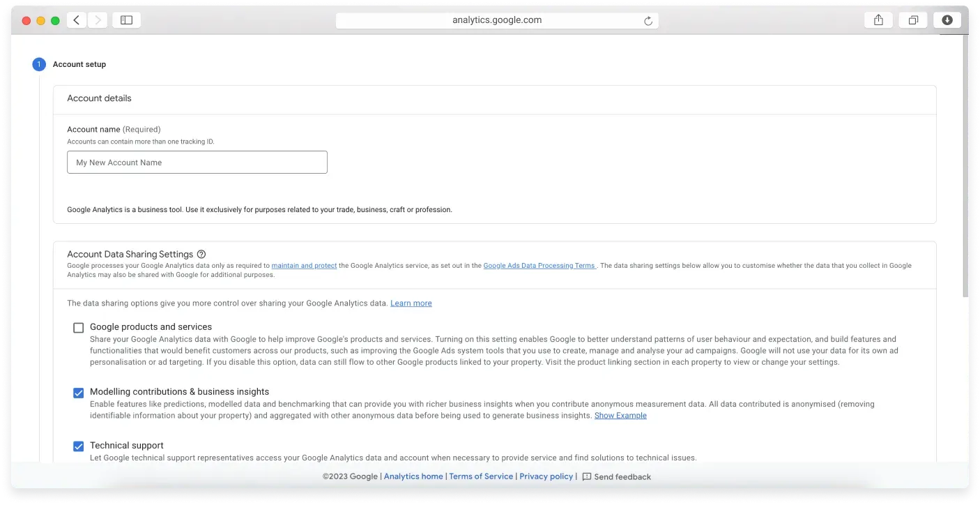Click the Technical support label
Image resolution: width=980 pixels, height=505 pixels.
[x=127, y=445]
